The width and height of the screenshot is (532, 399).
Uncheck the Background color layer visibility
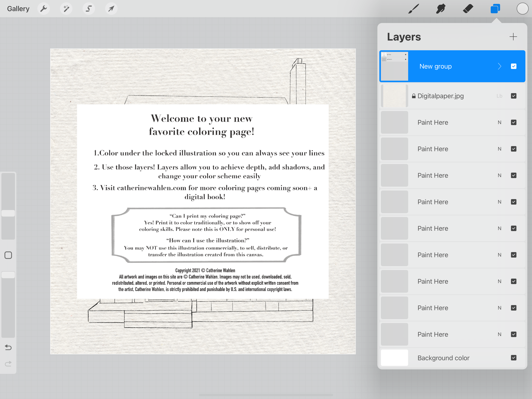point(513,358)
